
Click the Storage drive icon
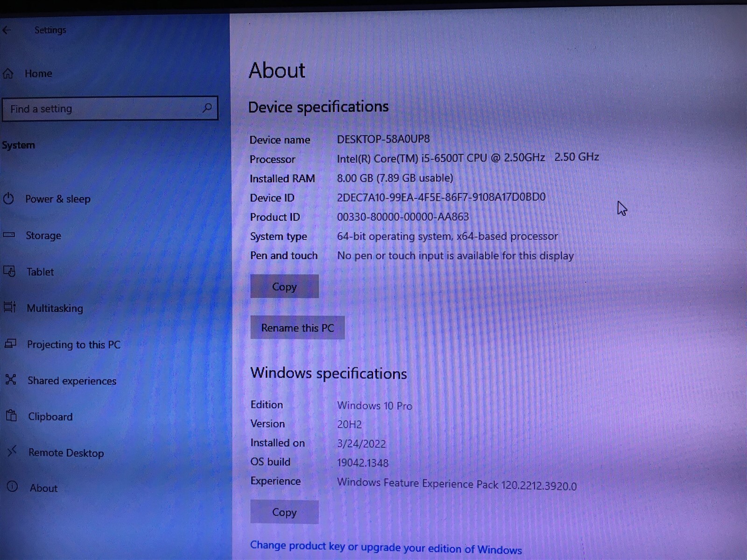click(9, 235)
